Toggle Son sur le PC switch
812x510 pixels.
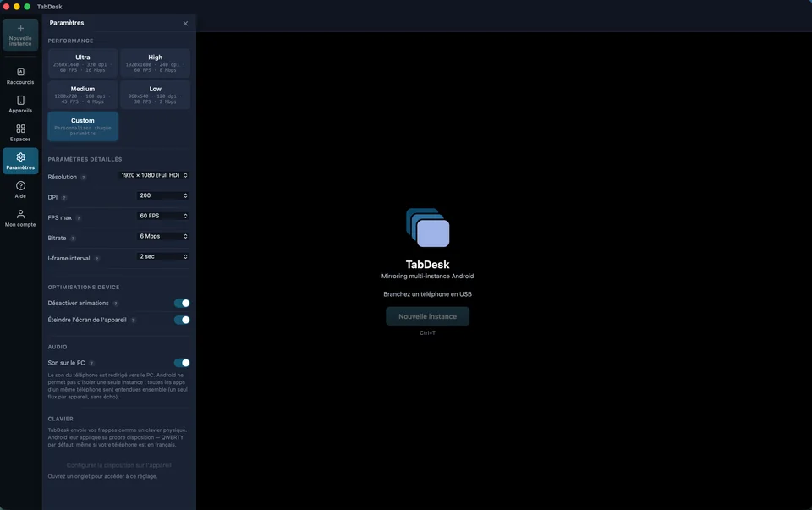pos(182,363)
